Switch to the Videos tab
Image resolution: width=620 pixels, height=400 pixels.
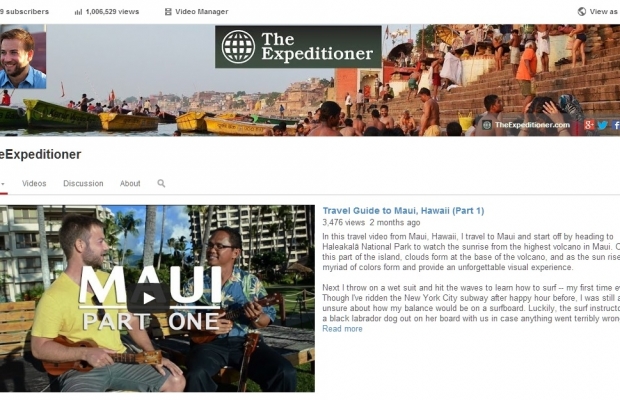point(34,183)
